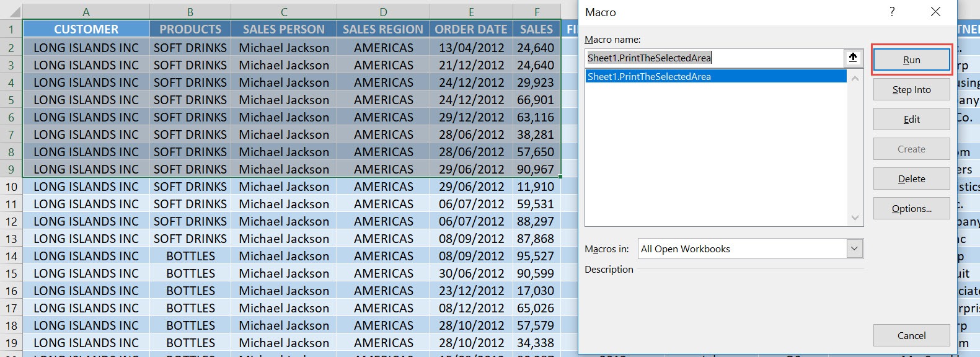Click the date cell 23/12/2012
The image size is (980, 357).
471,291
